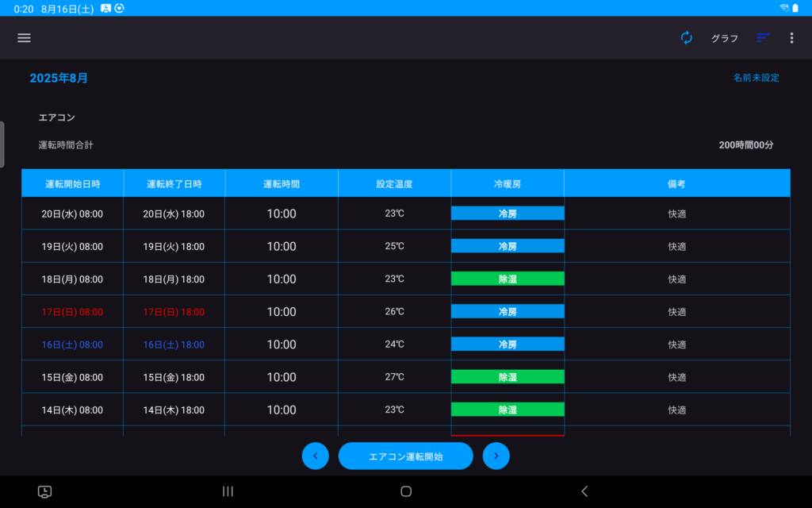Select the 備考 column header

(x=677, y=183)
